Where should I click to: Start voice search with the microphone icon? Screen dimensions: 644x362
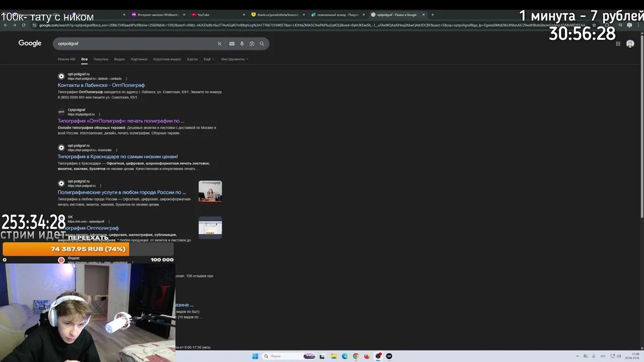click(242, 44)
